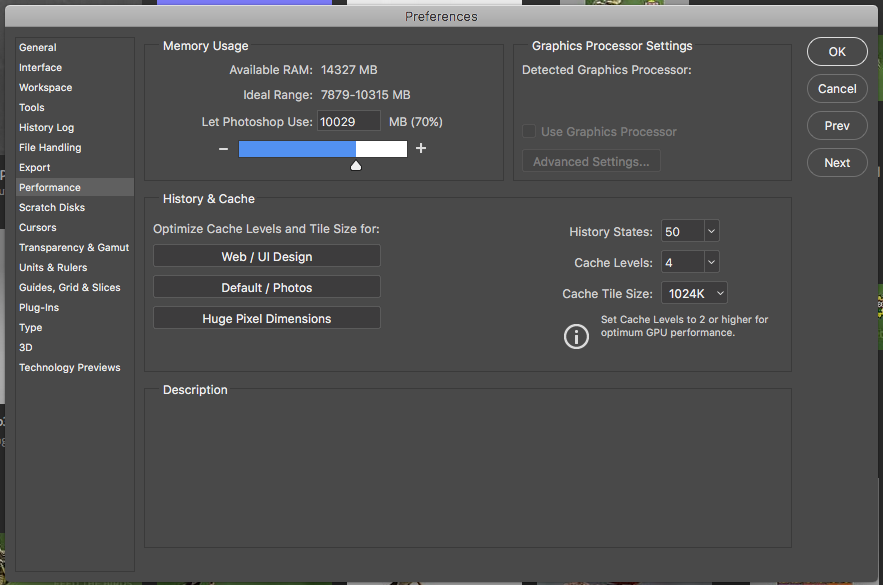The height and width of the screenshot is (585, 883).
Task: Click the memory usage slider handle
Action: point(356,166)
